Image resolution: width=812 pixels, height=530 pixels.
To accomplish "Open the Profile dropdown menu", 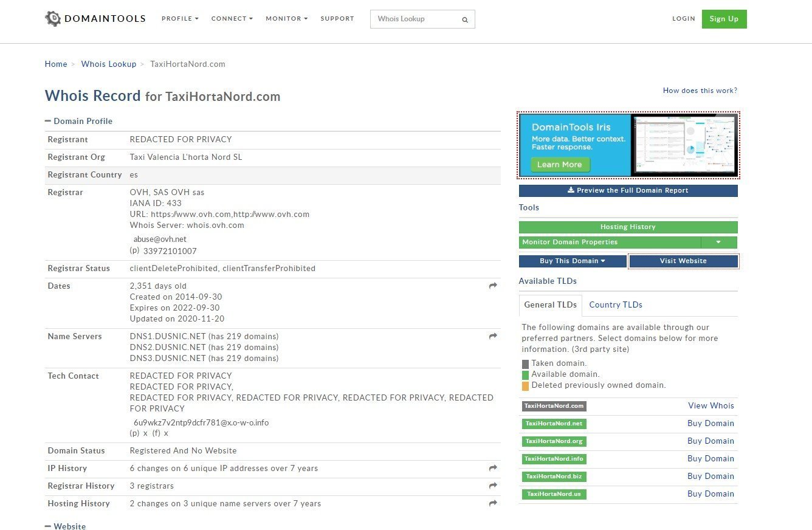I will pyautogui.click(x=180, y=19).
